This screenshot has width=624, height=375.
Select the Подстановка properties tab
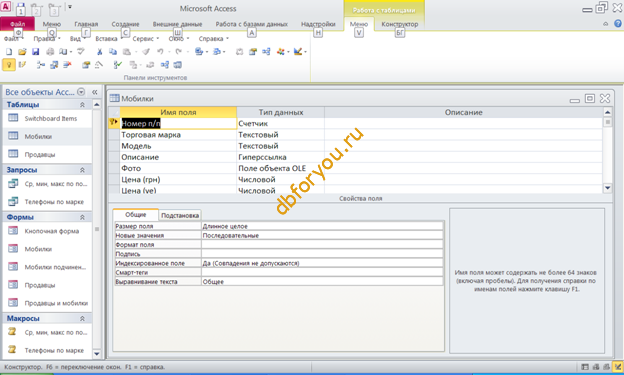180,215
